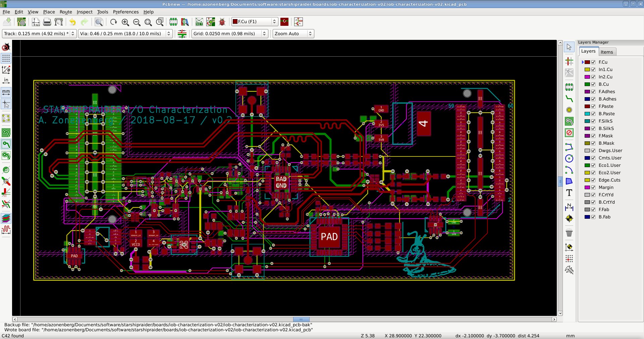The height and width of the screenshot is (339, 644).
Task: Undo last action icon
Action: click(x=73, y=22)
